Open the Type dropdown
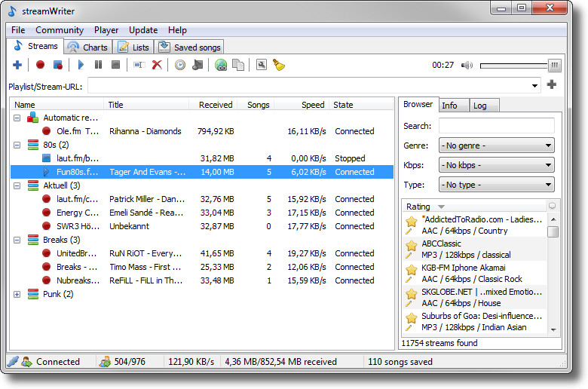Screen dimensions: 588x389 pos(496,185)
